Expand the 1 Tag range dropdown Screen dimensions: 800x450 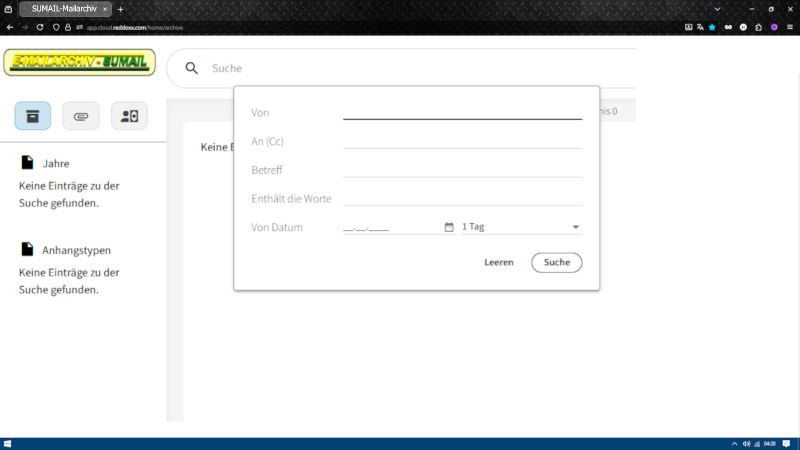point(575,227)
